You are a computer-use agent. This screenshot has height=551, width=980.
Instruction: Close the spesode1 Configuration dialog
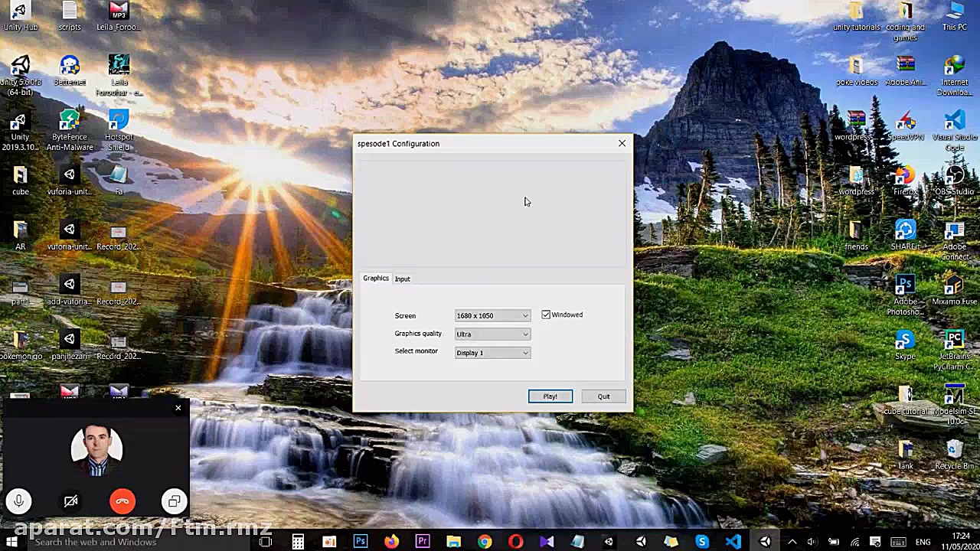click(x=622, y=143)
